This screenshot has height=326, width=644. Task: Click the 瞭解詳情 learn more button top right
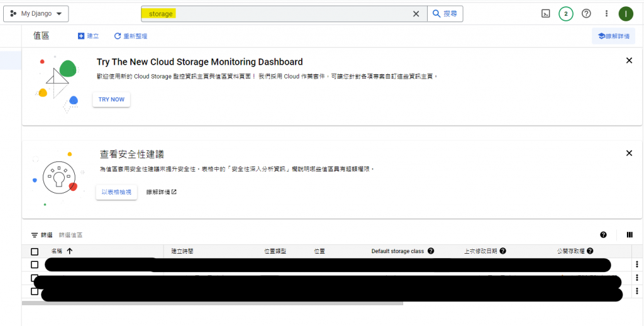tap(613, 36)
